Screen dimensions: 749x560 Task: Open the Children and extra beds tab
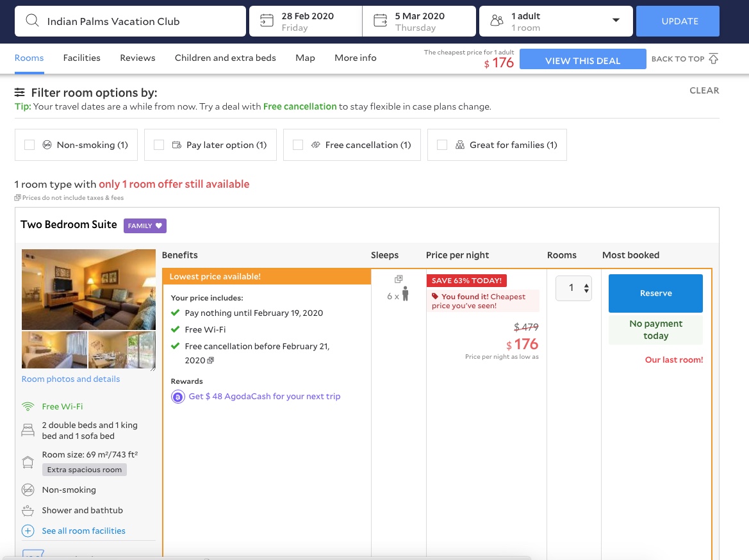225,58
